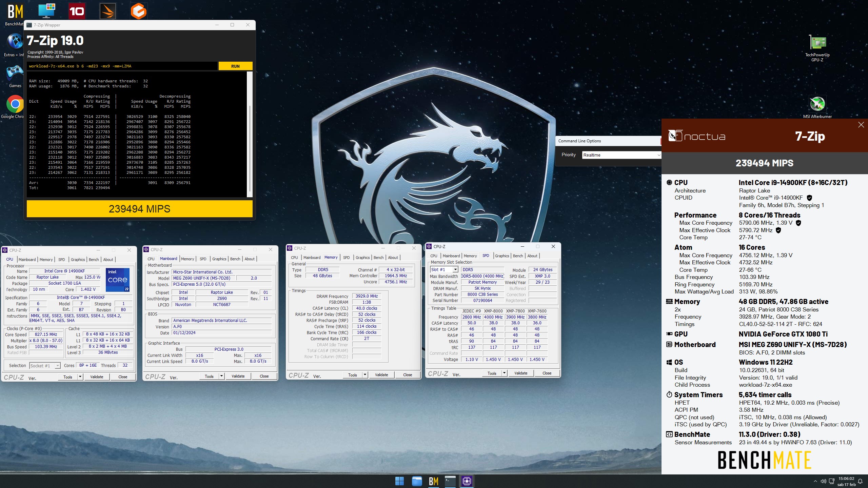Click Max Bandwidth DDR5-8000 field
Viewport: 868px width, 488px height.
click(x=482, y=276)
